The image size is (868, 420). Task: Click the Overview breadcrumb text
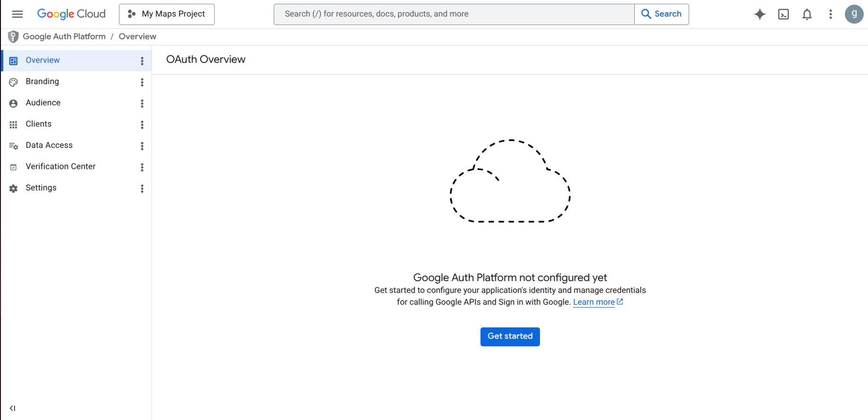[137, 36]
